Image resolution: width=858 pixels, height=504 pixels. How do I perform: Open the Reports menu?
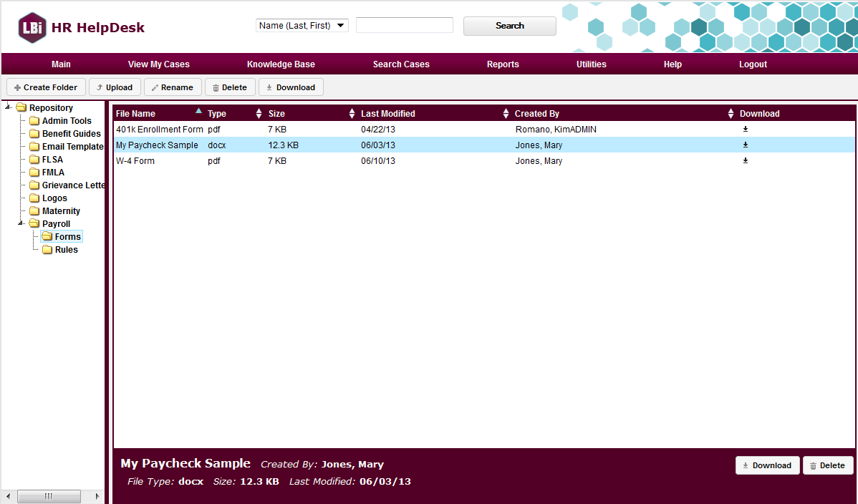pos(503,64)
